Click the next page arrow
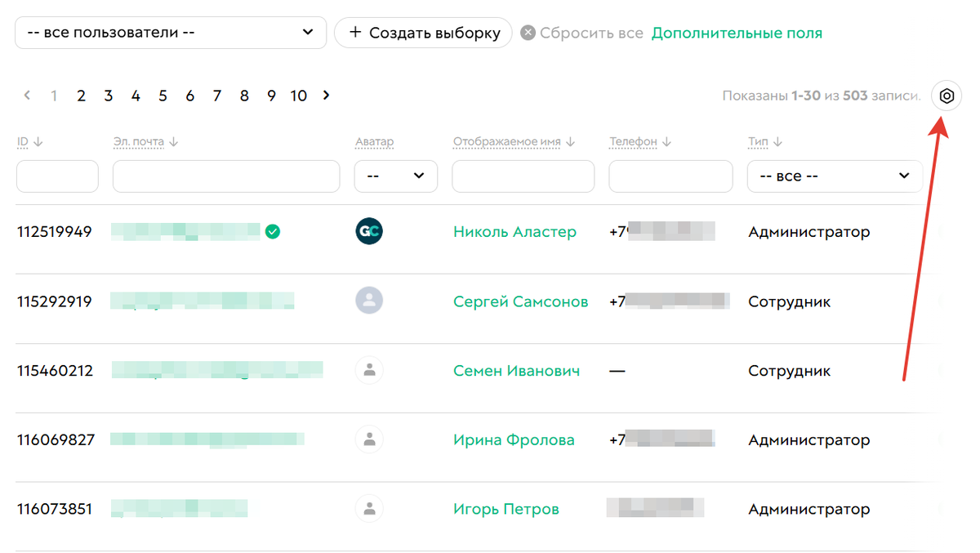This screenshot has height=553, width=980. click(x=325, y=96)
